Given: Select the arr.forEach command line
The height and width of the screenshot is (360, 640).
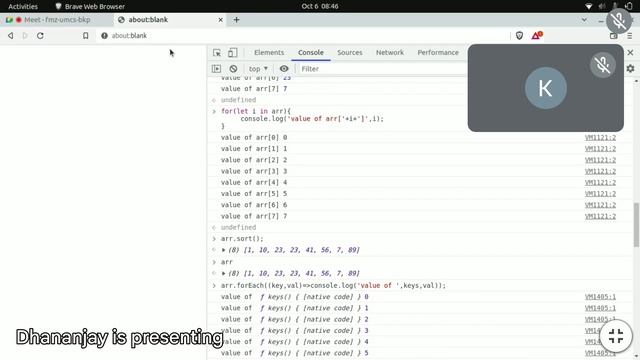Looking at the screenshot, I should click(x=333, y=285).
